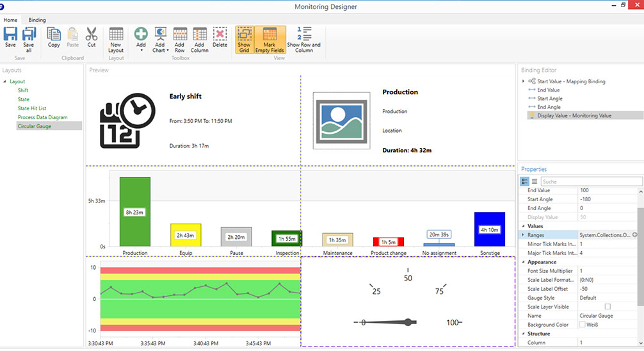Screen dimensions: 644x351
Task: Select the blue Sonstige bar in chart
Action: click(x=490, y=229)
